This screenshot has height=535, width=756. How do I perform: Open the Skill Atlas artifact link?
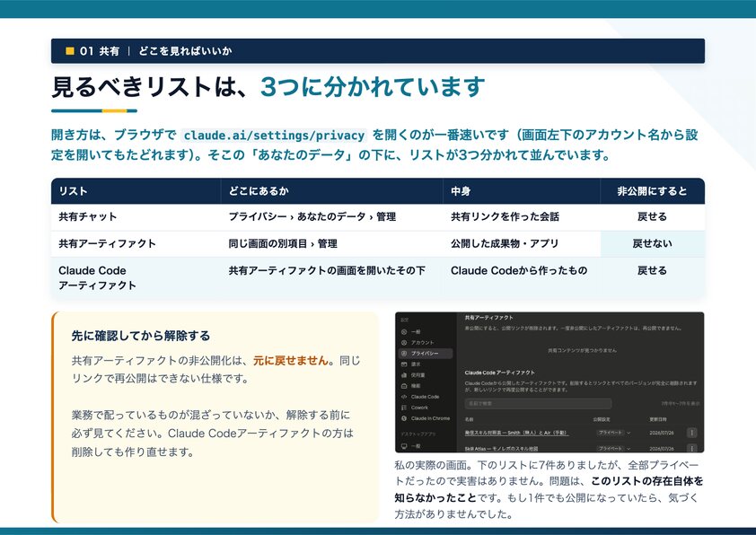pyautogui.click(x=501, y=448)
